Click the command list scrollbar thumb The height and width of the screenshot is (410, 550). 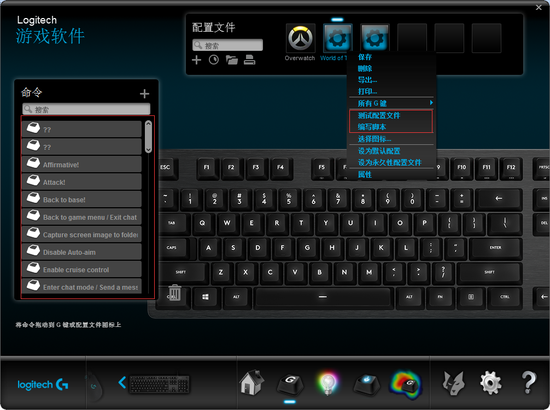pos(148,137)
